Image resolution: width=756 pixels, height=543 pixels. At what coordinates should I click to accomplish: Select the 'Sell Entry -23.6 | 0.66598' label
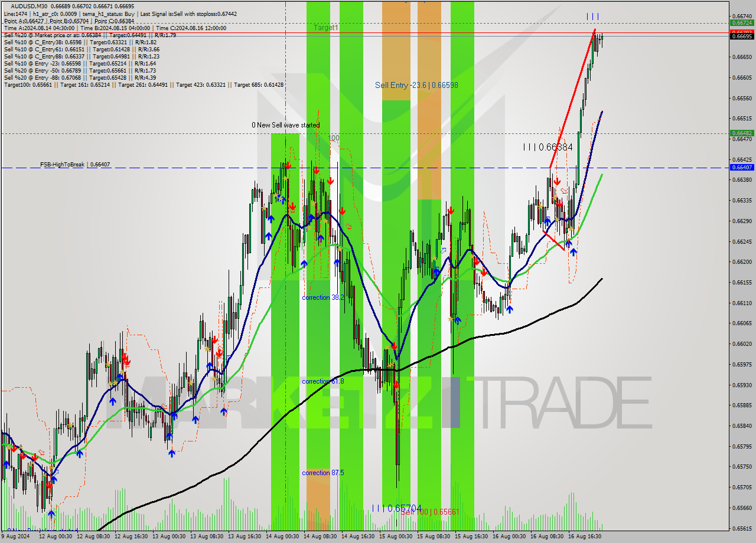pos(416,85)
